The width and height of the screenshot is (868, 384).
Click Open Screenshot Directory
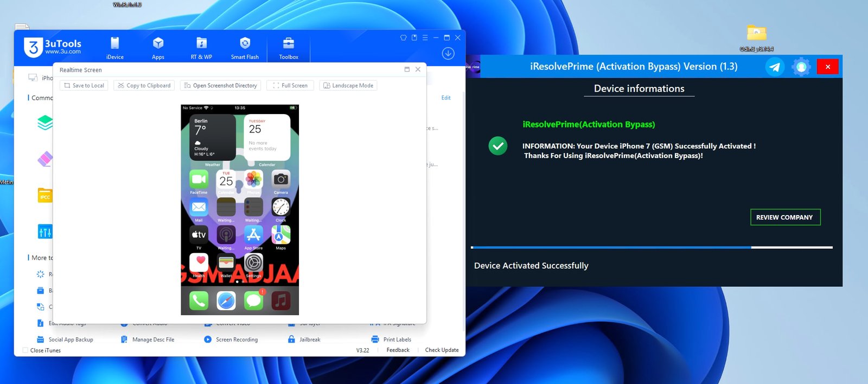coord(220,85)
